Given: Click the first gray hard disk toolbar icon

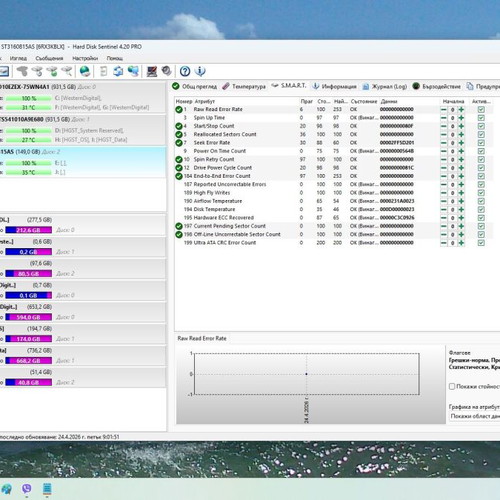Looking at the screenshot, I should click(22, 71).
